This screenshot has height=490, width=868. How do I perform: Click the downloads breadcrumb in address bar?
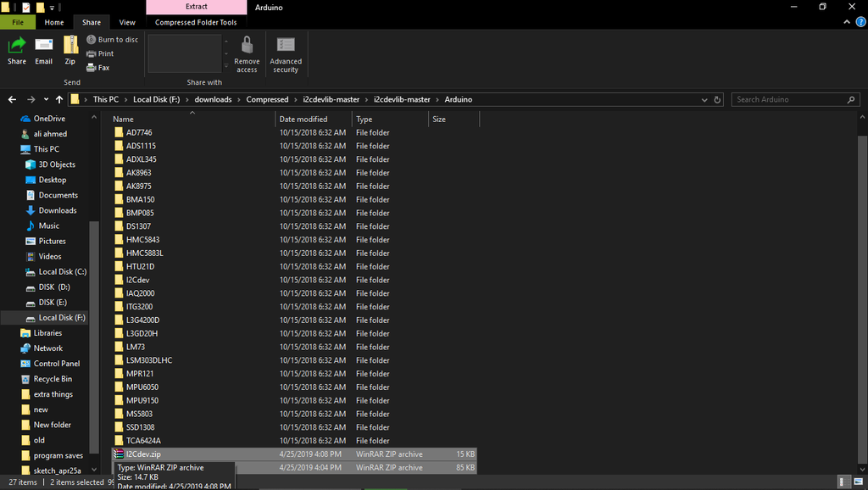(213, 100)
